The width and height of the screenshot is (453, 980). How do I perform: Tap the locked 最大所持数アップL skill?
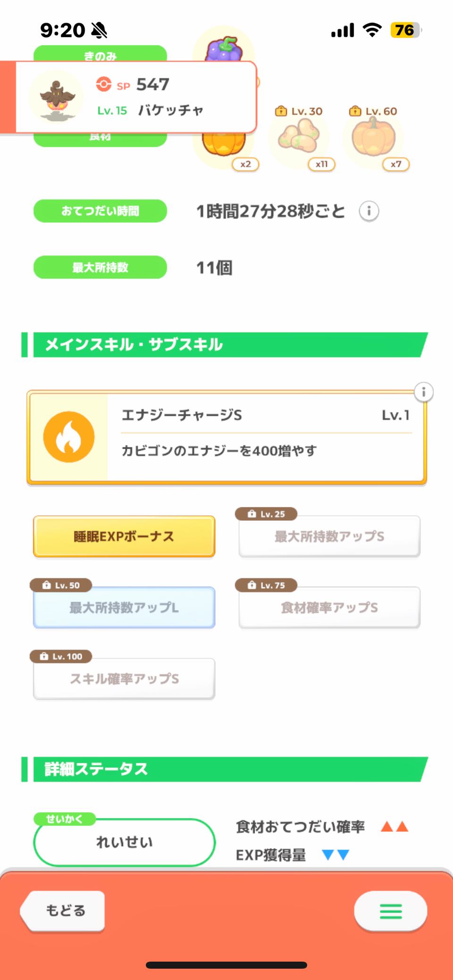click(124, 608)
